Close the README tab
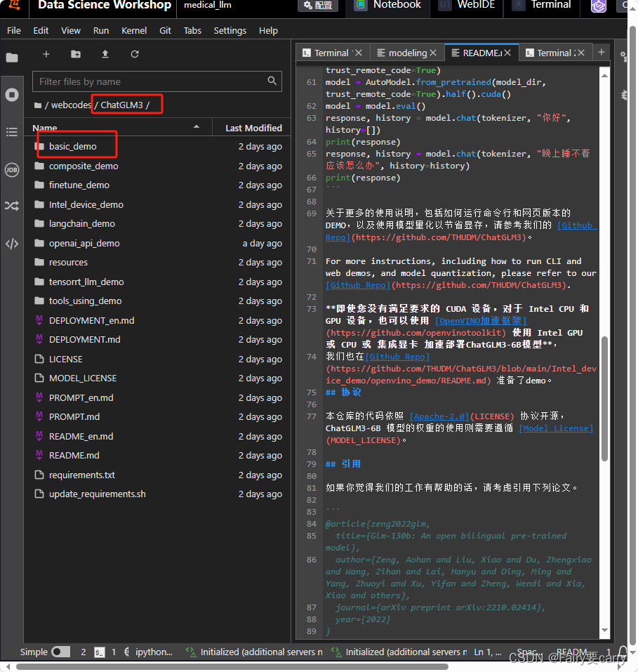The image size is (638, 672). click(507, 53)
